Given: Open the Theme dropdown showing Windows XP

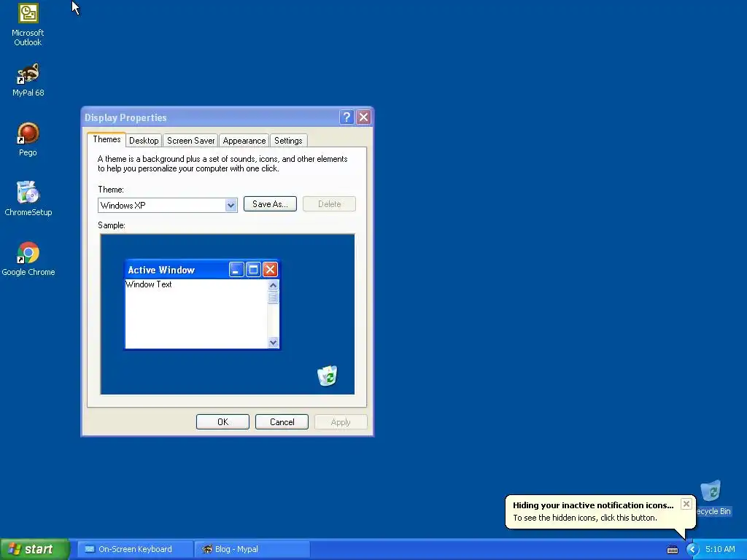Looking at the screenshot, I should click(x=168, y=205).
